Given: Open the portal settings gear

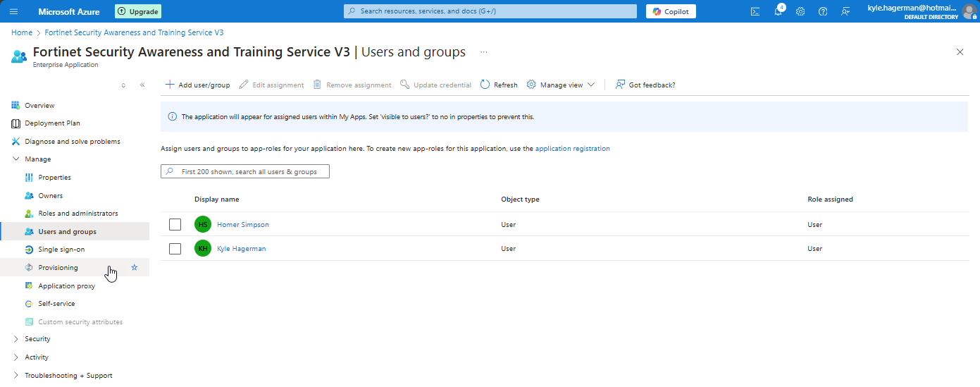Looking at the screenshot, I should (800, 11).
